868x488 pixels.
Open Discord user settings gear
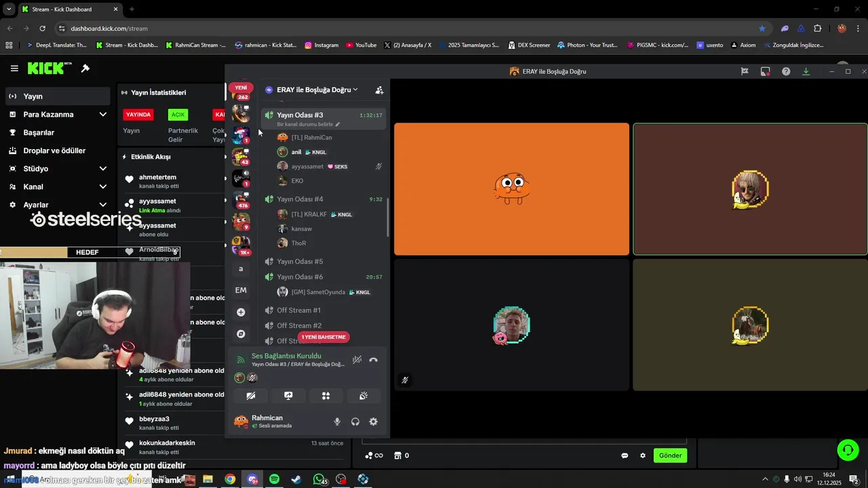click(x=373, y=422)
